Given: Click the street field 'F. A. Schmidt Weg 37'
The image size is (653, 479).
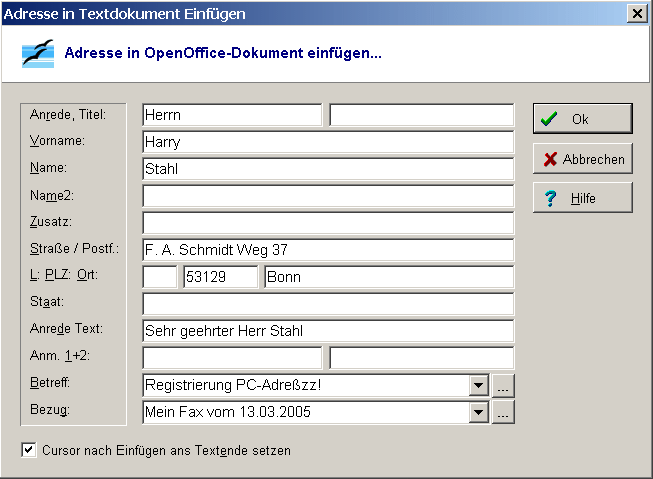Looking at the screenshot, I should (328, 250).
